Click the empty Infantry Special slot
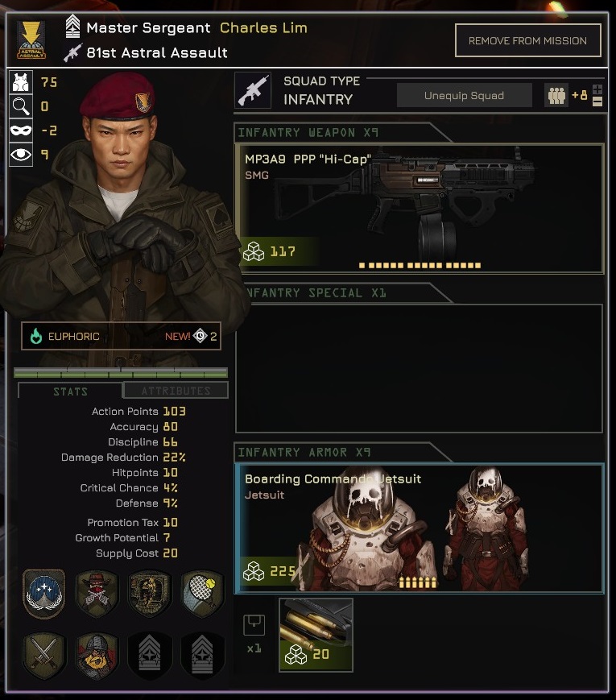 [x=420, y=368]
